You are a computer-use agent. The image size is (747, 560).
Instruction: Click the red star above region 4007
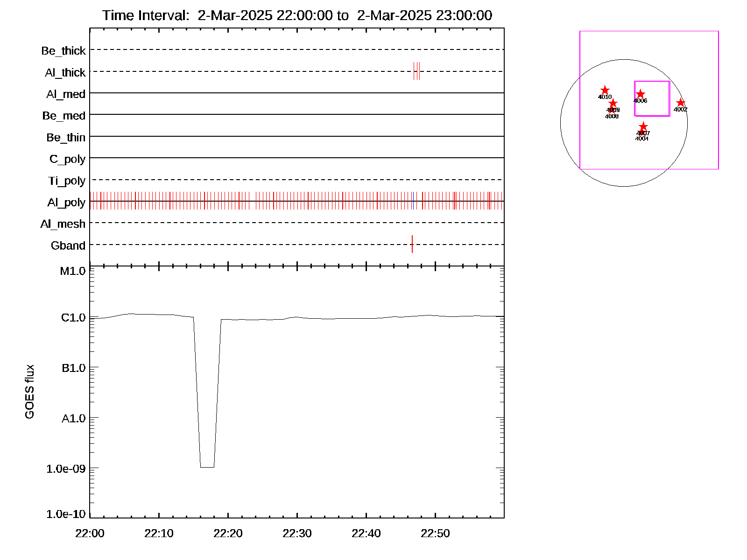[643, 126]
